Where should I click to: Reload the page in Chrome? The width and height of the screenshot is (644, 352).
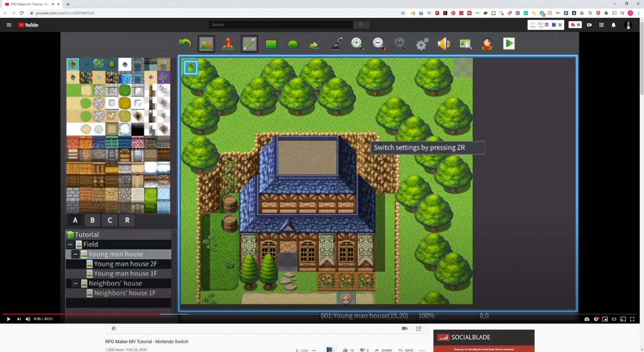tap(21, 13)
